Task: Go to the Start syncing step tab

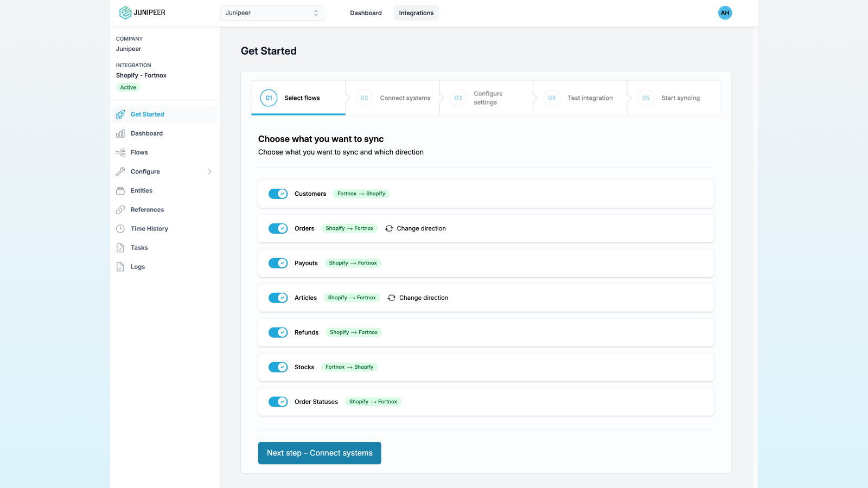Action: point(674,98)
